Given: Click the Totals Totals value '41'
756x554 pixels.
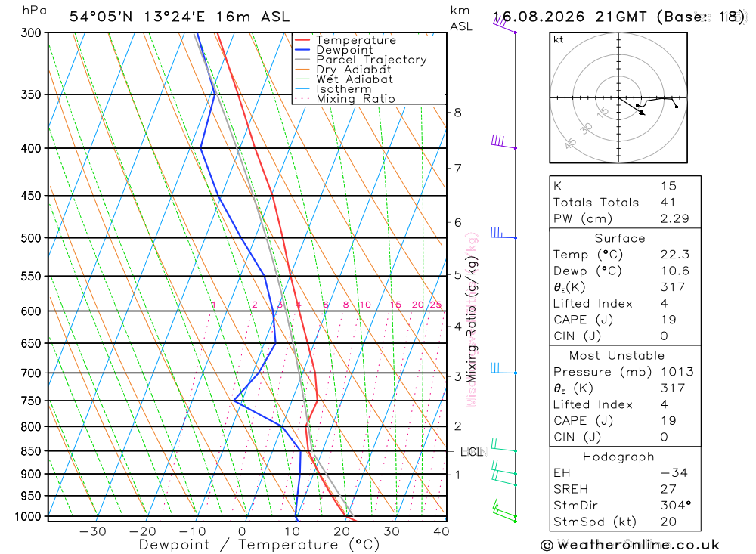Looking at the screenshot, I should pos(668,203).
